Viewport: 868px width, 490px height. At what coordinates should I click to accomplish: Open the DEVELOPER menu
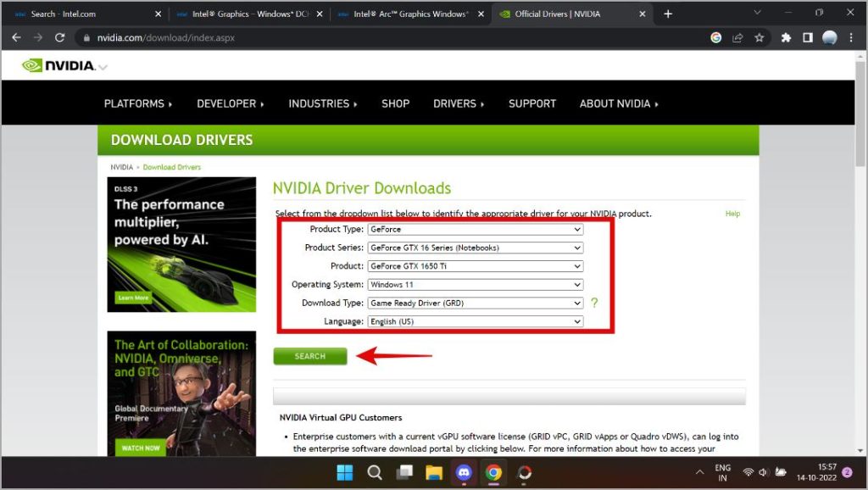pyautogui.click(x=231, y=103)
